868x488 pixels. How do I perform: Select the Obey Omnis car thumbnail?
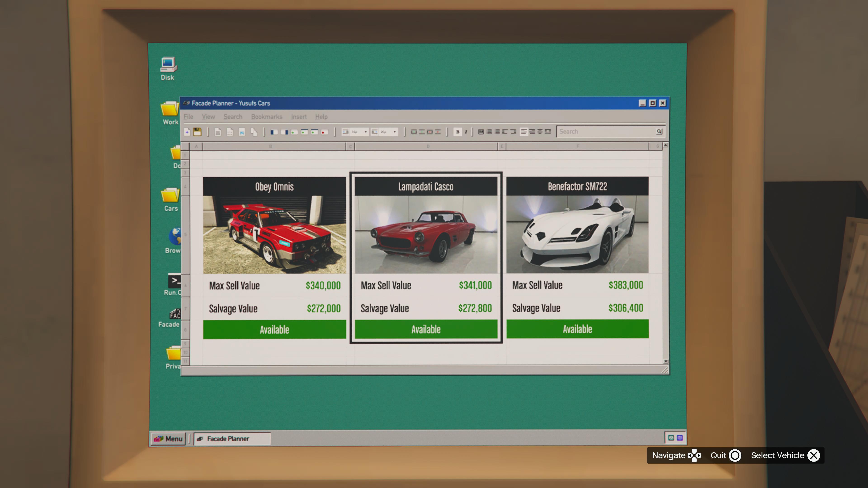tap(274, 235)
